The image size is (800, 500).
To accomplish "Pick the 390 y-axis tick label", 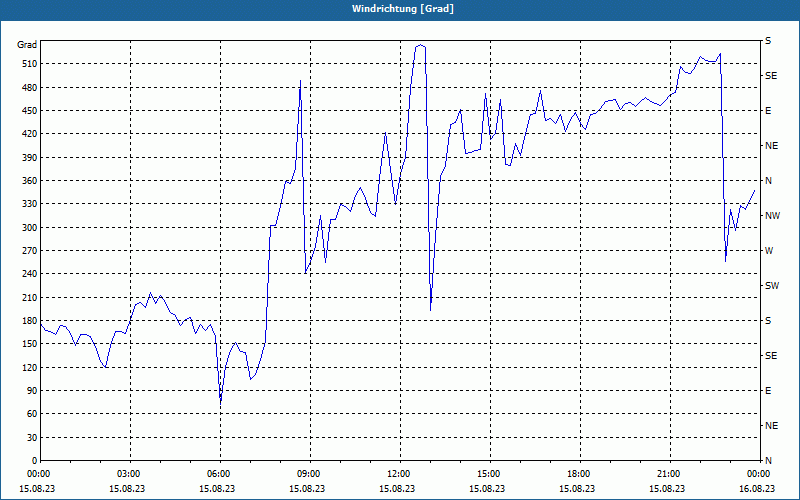I will [29, 158].
